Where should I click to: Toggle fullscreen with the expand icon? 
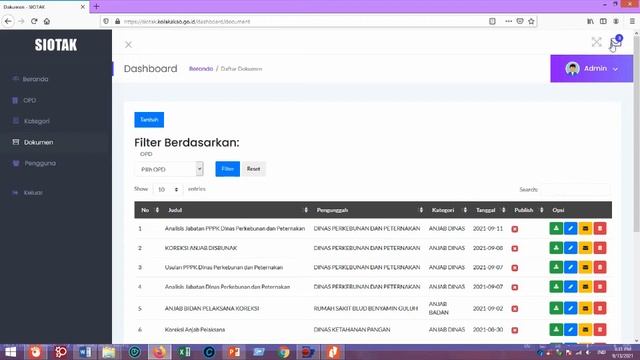pos(596,42)
